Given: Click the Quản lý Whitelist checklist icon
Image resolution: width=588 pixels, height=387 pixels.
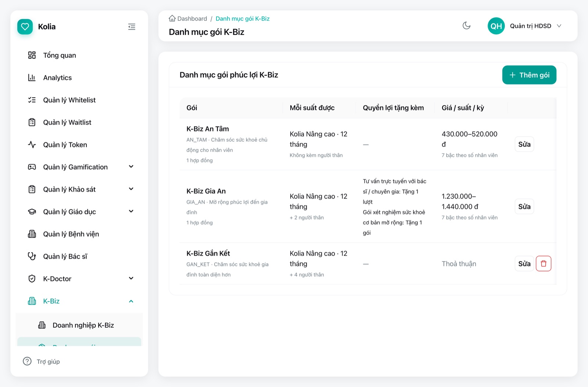Looking at the screenshot, I should [x=32, y=100].
